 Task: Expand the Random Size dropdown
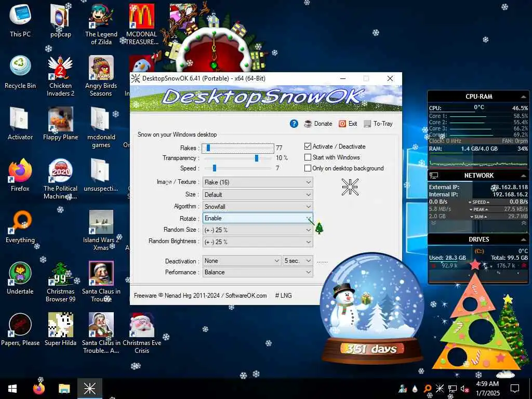point(258,230)
